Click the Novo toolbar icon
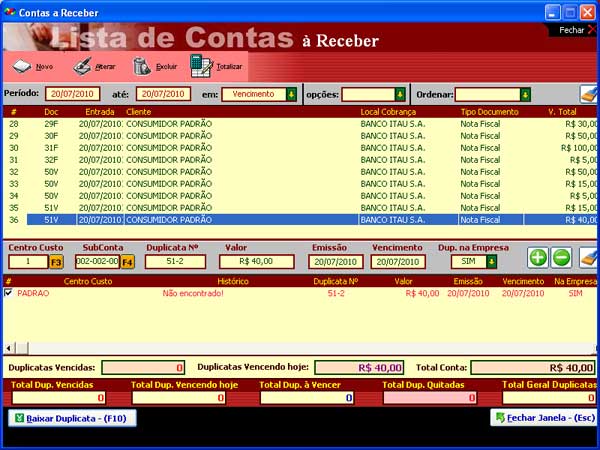This screenshot has width=600, height=450. point(22,67)
